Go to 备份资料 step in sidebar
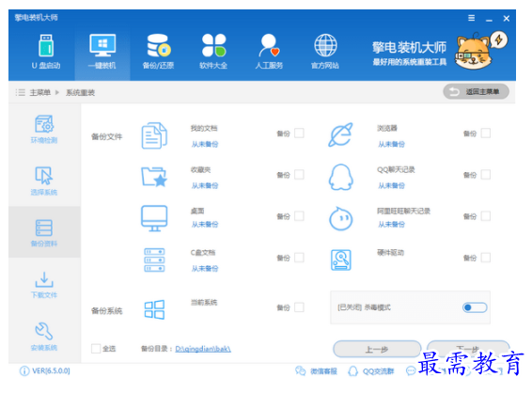The width and height of the screenshot is (532, 393). click(44, 232)
